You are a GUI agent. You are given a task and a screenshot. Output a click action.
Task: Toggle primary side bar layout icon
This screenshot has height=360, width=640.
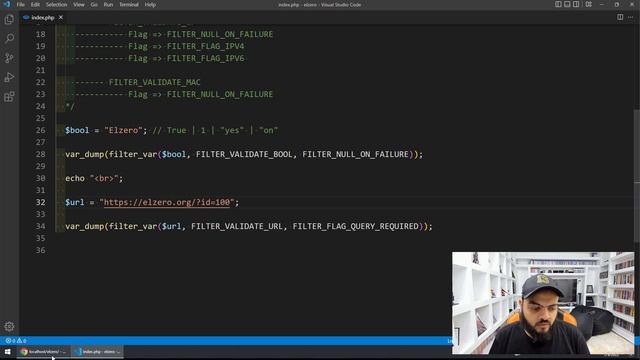pyautogui.click(x=558, y=4)
